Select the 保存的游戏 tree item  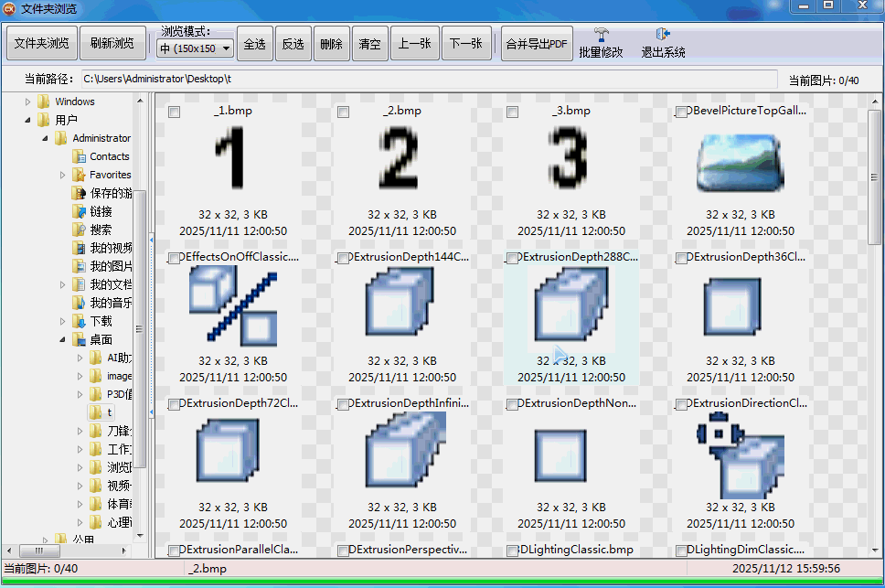[x=102, y=193]
